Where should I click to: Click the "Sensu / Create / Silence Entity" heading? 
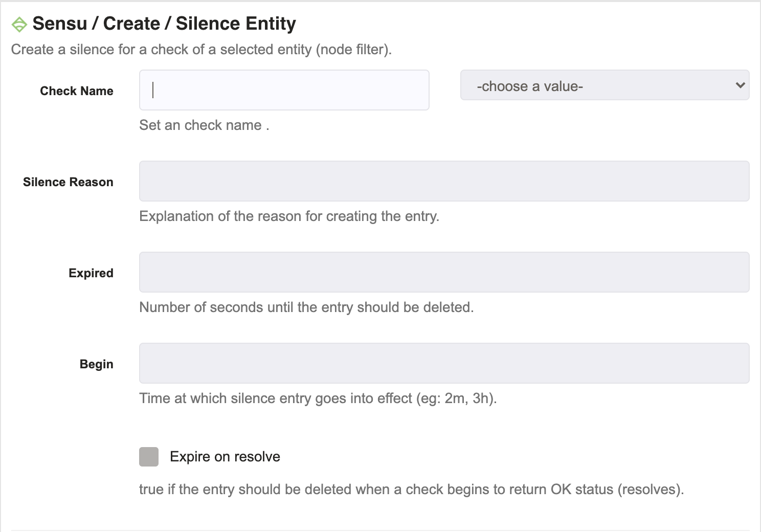(x=164, y=24)
